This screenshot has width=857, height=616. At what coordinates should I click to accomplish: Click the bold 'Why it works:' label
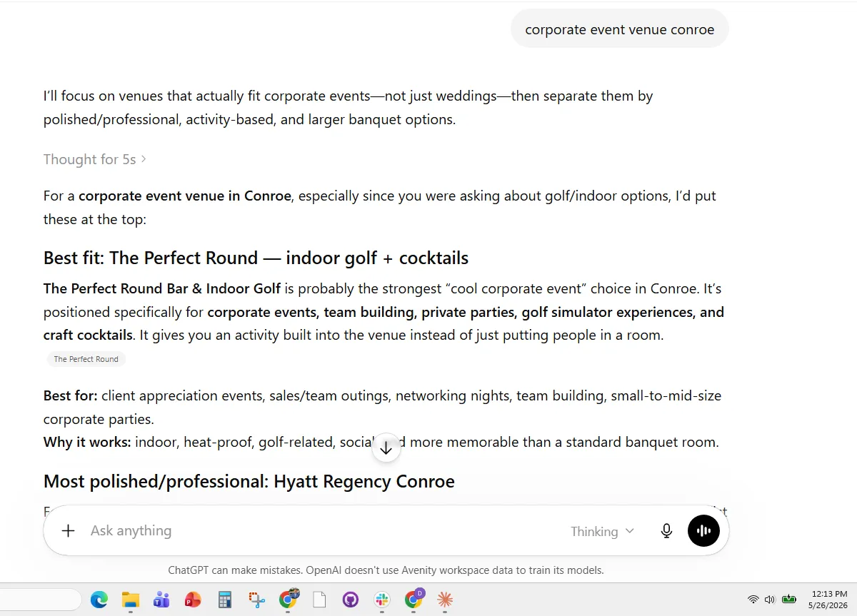pyautogui.click(x=87, y=442)
